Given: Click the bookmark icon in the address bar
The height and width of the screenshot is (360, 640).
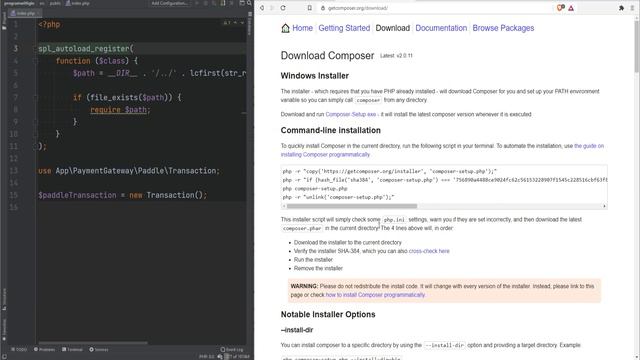Looking at the screenshot, I should coord(310,8).
